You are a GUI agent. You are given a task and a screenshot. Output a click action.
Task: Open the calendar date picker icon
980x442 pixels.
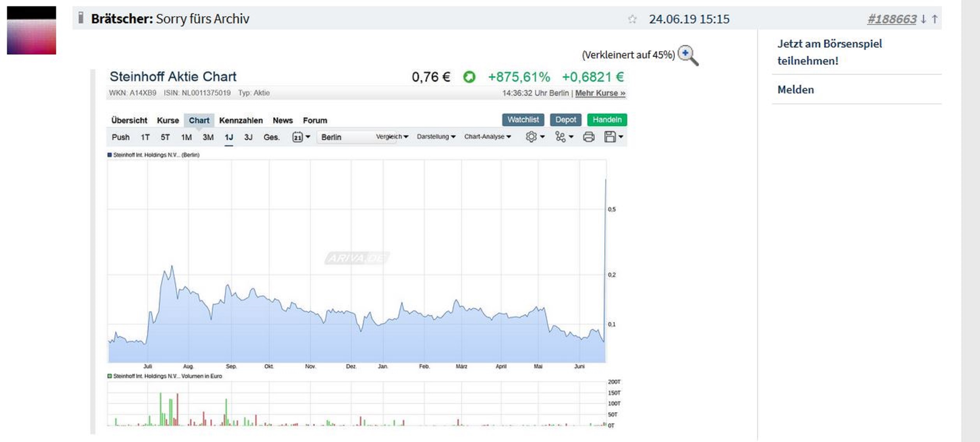[298, 137]
